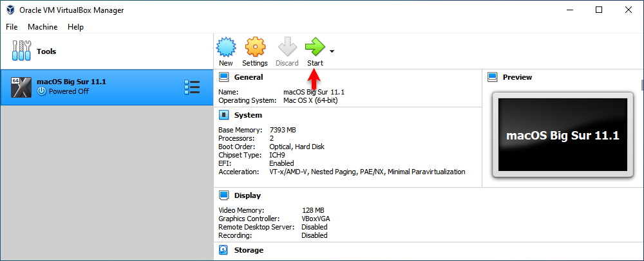
Task: Click the Processors value 2
Action: (272, 138)
